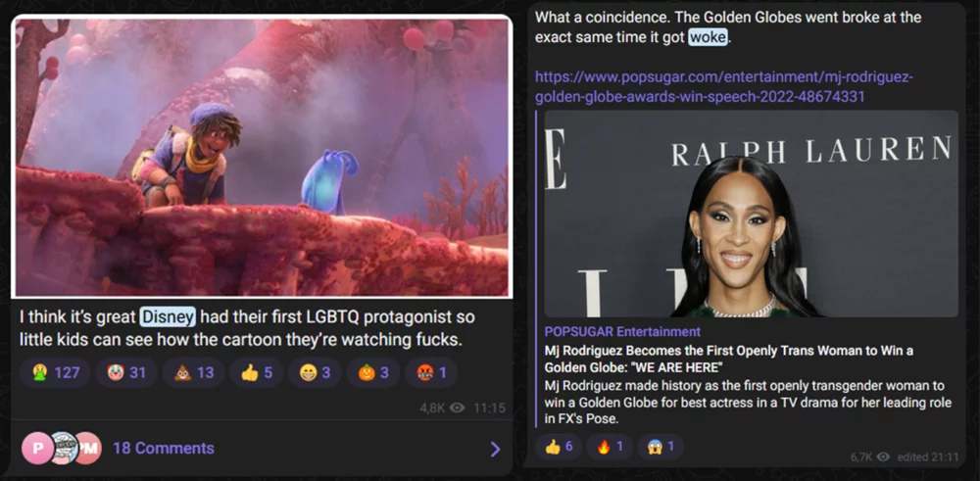This screenshot has height=481, width=980.
Task: Toggle the thumbs up reaction with 5
Action: 256,373
